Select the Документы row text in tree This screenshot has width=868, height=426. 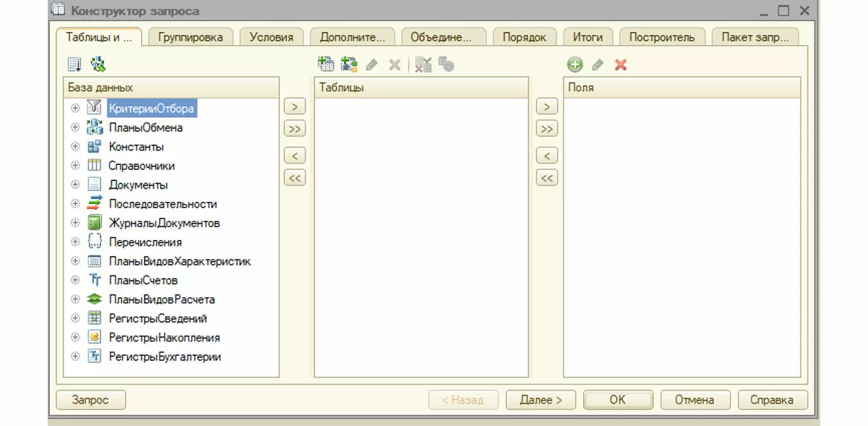(138, 185)
